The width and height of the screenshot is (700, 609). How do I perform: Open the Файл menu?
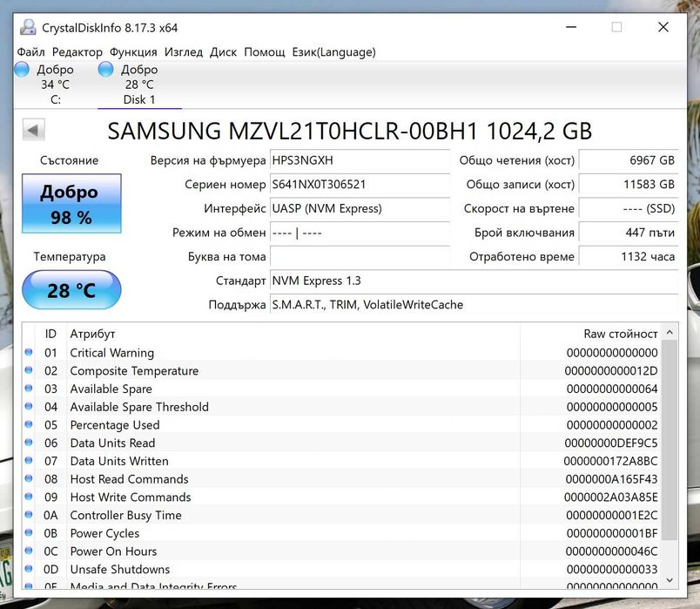click(x=30, y=51)
